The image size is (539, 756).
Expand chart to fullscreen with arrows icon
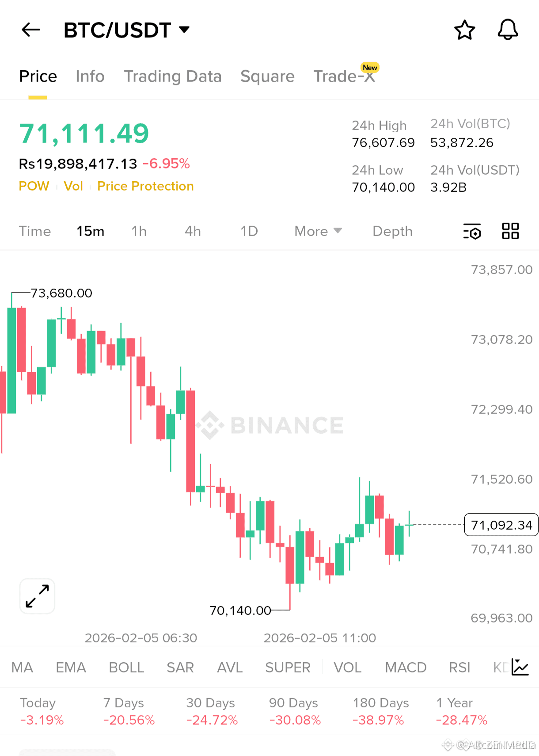tap(37, 596)
